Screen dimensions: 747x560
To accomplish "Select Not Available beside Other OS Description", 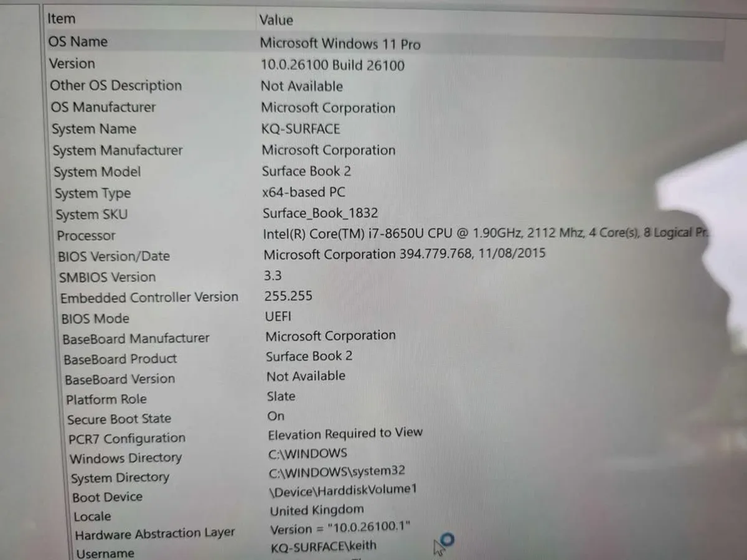I will (x=302, y=86).
